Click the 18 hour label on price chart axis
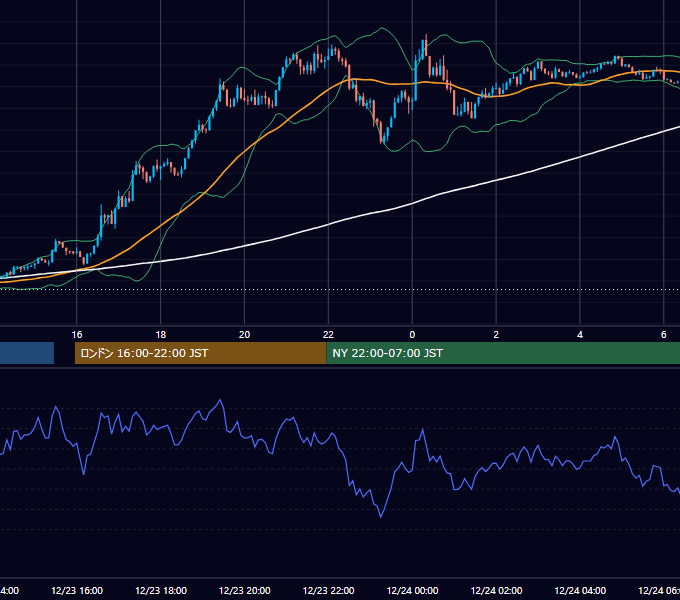 [x=160, y=335]
